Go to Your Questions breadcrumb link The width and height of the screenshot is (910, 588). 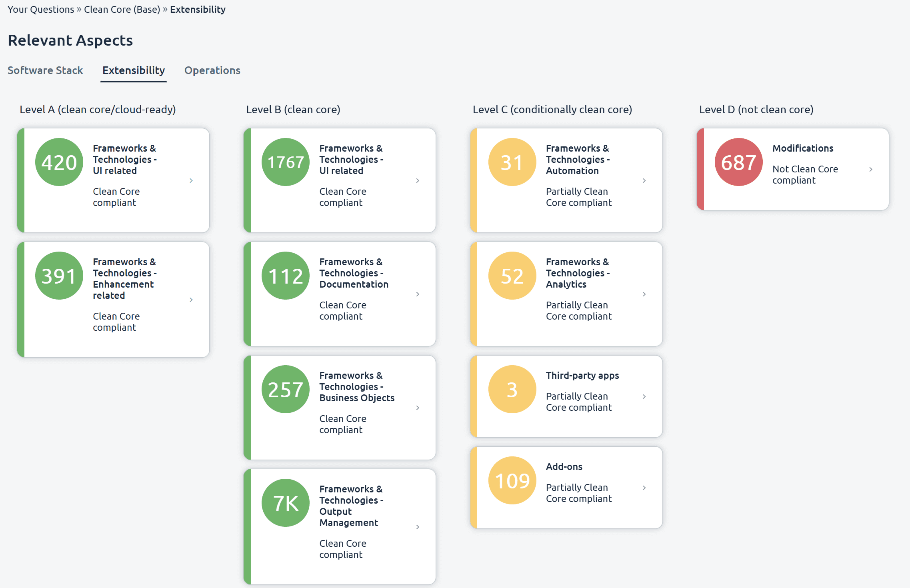pos(41,9)
